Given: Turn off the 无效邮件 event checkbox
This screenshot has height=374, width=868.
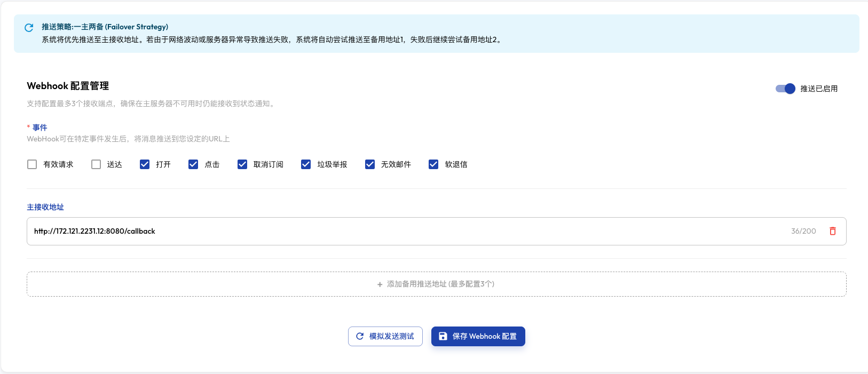Looking at the screenshot, I should tap(370, 164).
